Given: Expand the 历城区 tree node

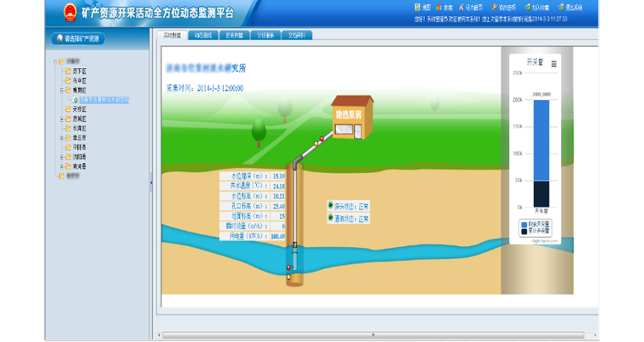Looking at the screenshot, I should pos(62,119).
